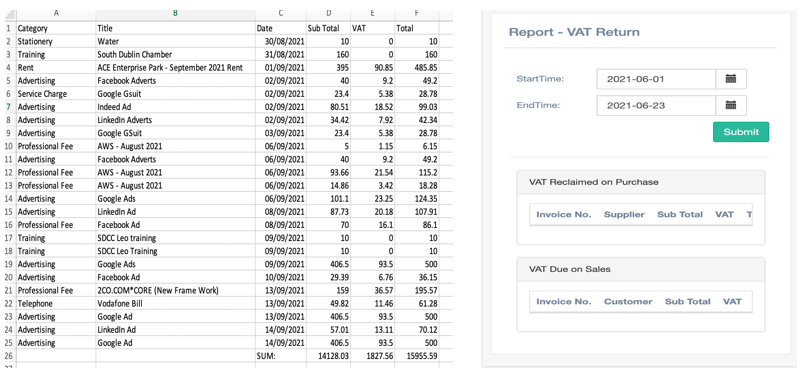Select the sub total value 80.51
805x376 pixels.
328,107
